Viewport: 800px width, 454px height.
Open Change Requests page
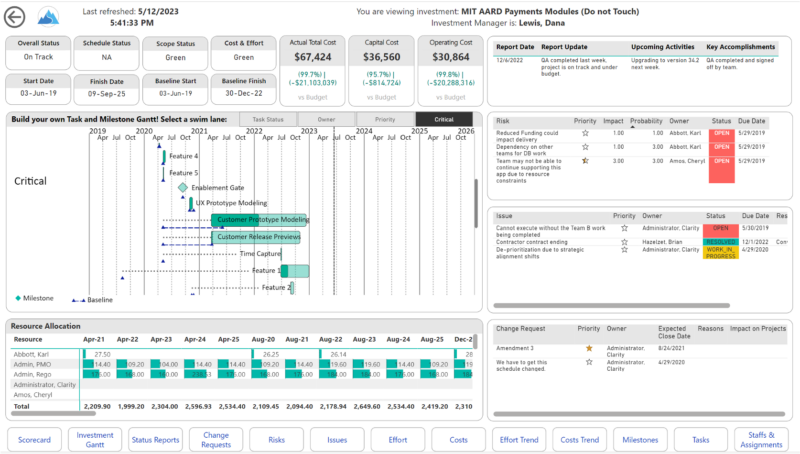216,440
